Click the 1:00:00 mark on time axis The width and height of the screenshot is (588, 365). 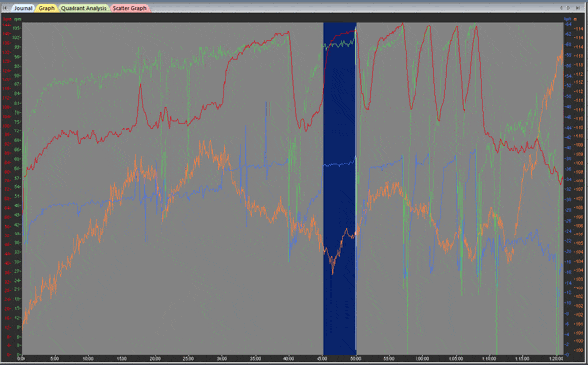pos(422,358)
